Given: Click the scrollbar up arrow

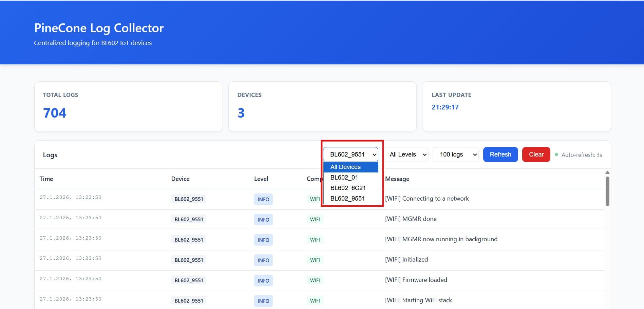Looking at the screenshot, I should pyautogui.click(x=607, y=173).
